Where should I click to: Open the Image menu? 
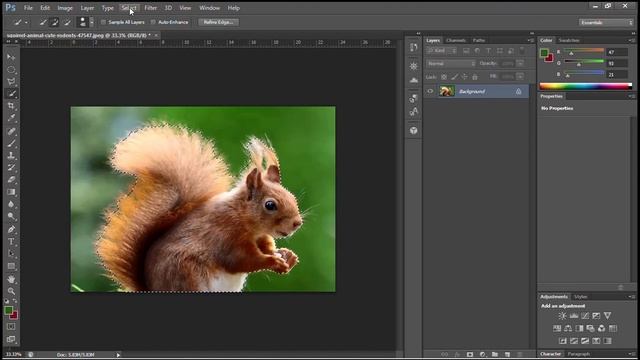(65, 8)
